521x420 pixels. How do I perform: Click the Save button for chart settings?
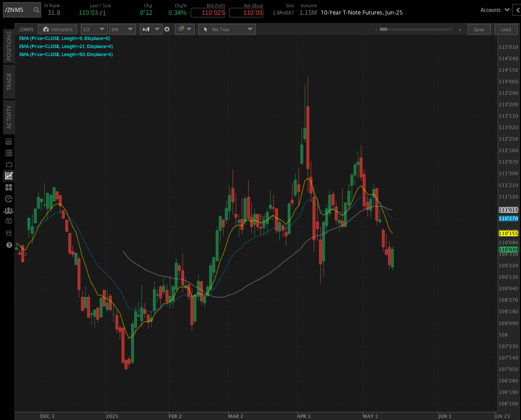pos(479,29)
